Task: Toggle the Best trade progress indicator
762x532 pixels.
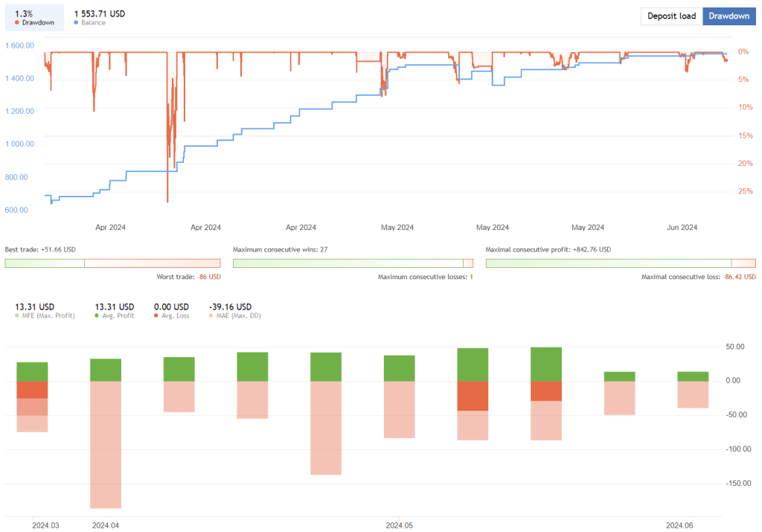Action: click(x=112, y=263)
